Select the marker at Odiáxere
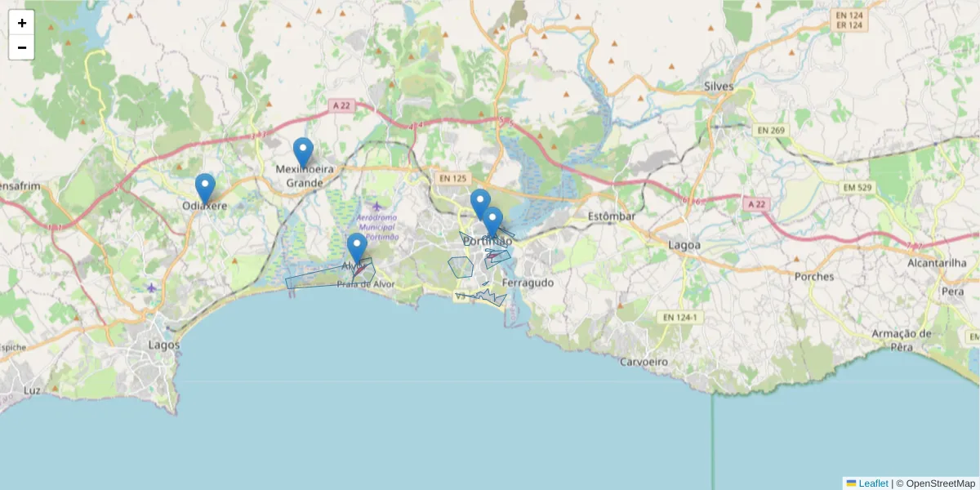The width and height of the screenshot is (980, 490). (x=205, y=189)
